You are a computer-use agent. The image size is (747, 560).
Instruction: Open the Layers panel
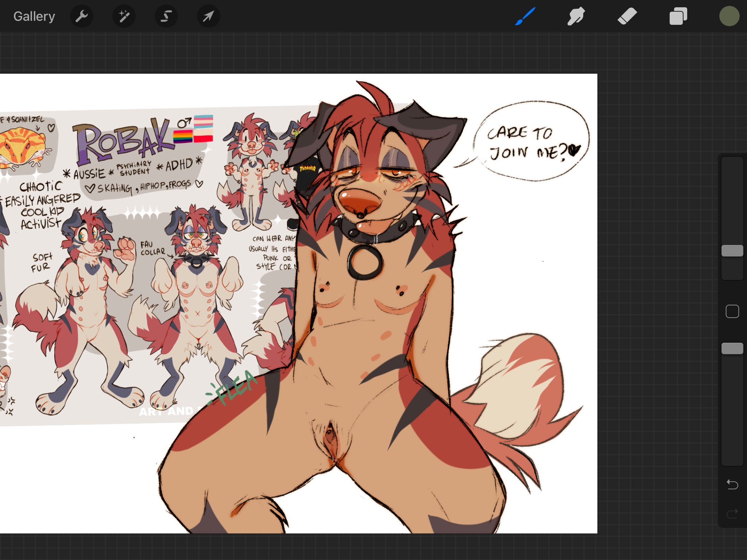(x=678, y=16)
